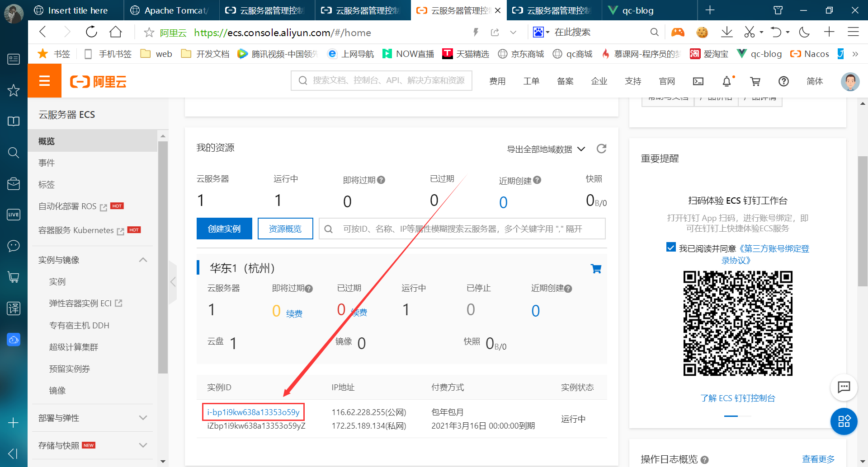This screenshot has width=868, height=467.
Task: Open instance link i-bp1i9kw638a13353o59y
Action: pos(254,412)
